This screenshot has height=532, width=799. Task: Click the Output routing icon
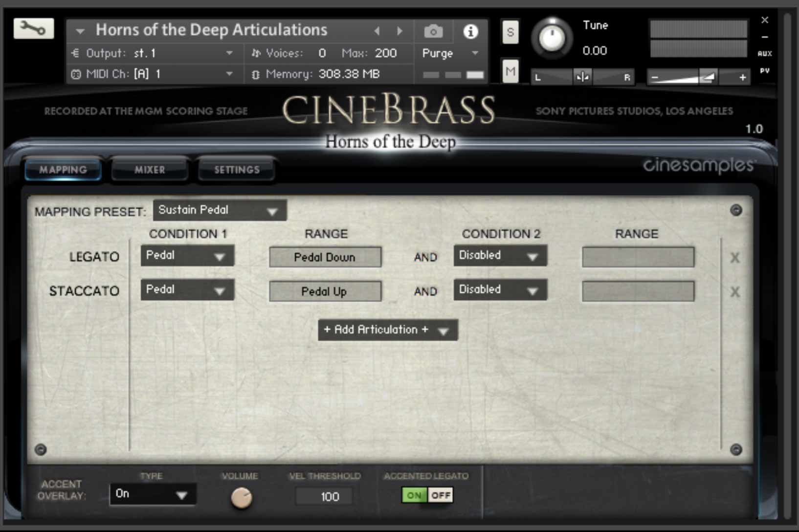point(75,53)
